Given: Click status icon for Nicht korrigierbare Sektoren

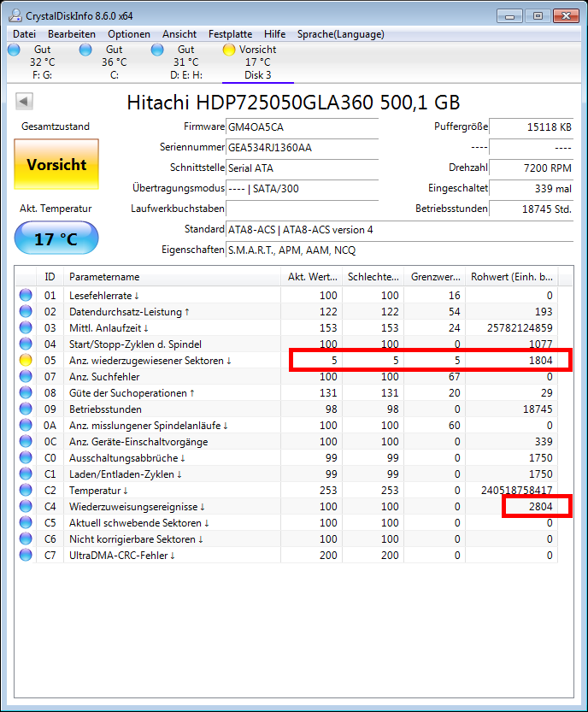Looking at the screenshot, I should pyautogui.click(x=26, y=539).
